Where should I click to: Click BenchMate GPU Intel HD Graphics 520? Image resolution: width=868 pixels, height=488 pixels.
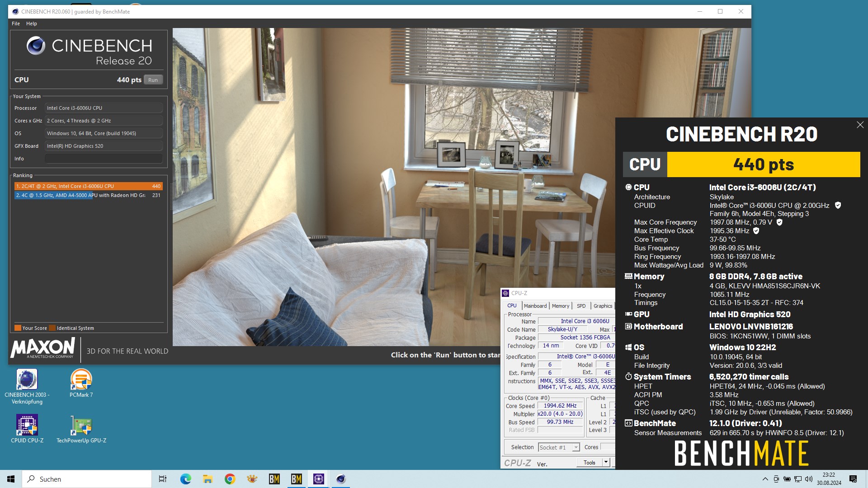[750, 314]
